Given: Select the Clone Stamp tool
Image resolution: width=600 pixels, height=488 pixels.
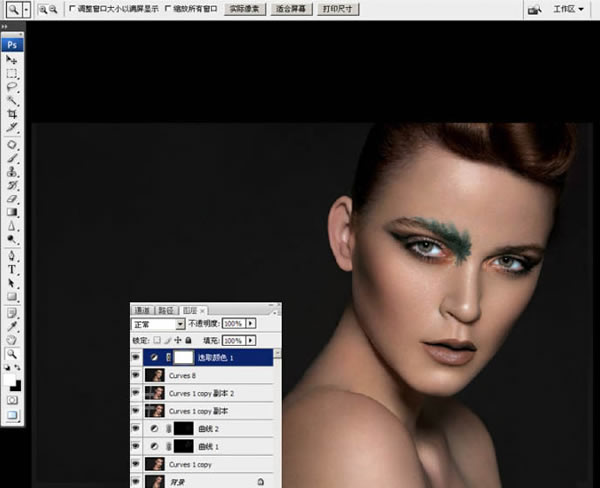Looking at the screenshot, I should point(11,171).
